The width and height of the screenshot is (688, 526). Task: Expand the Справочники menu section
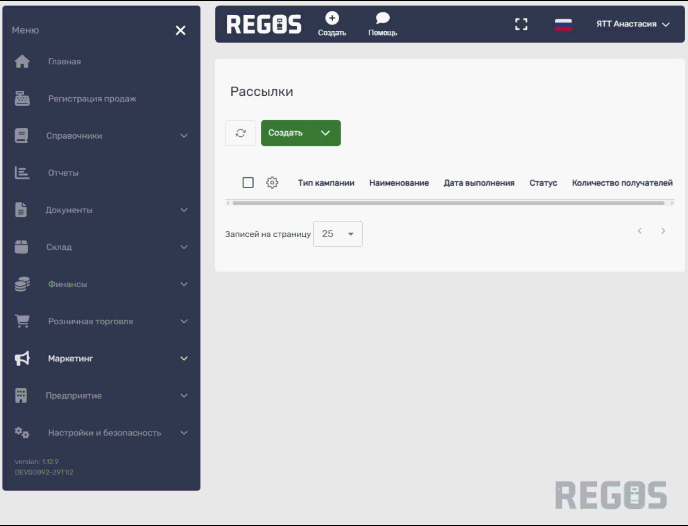coord(184,136)
